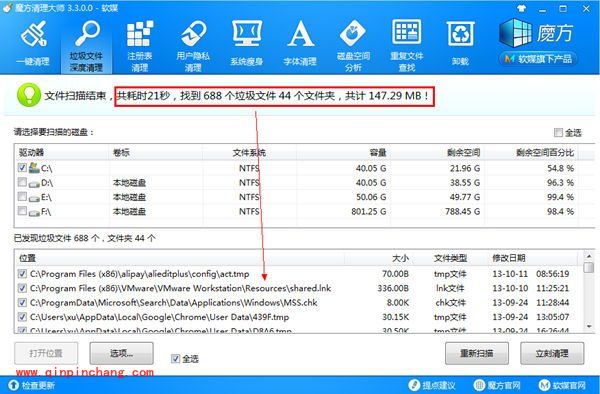The image size is (600, 394).
Task: Click the green lightbulb status icon
Action: (x=28, y=95)
